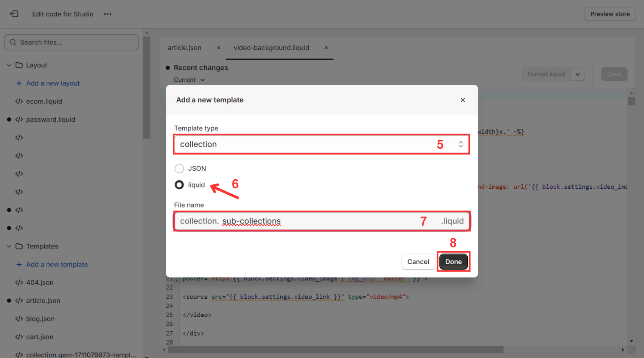Open the blog.json template file
The image size is (644, 358).
pyautogui.click(x=40, y=319)
